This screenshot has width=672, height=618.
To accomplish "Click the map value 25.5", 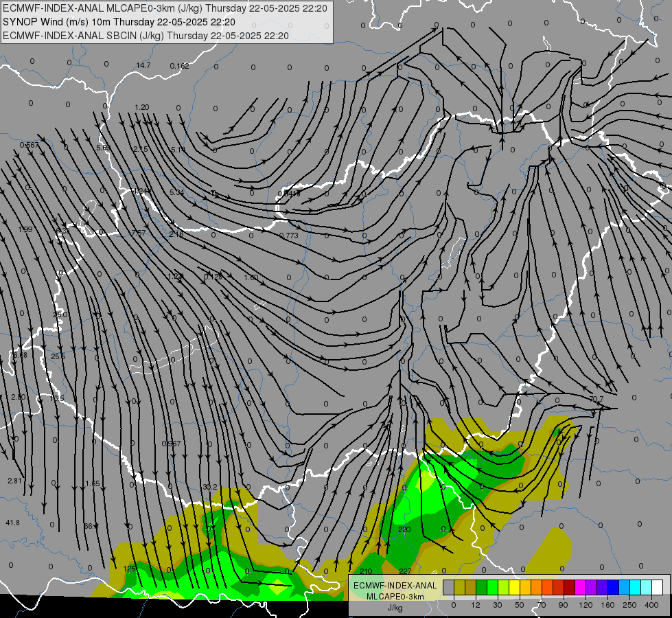I will coord(58,356).
